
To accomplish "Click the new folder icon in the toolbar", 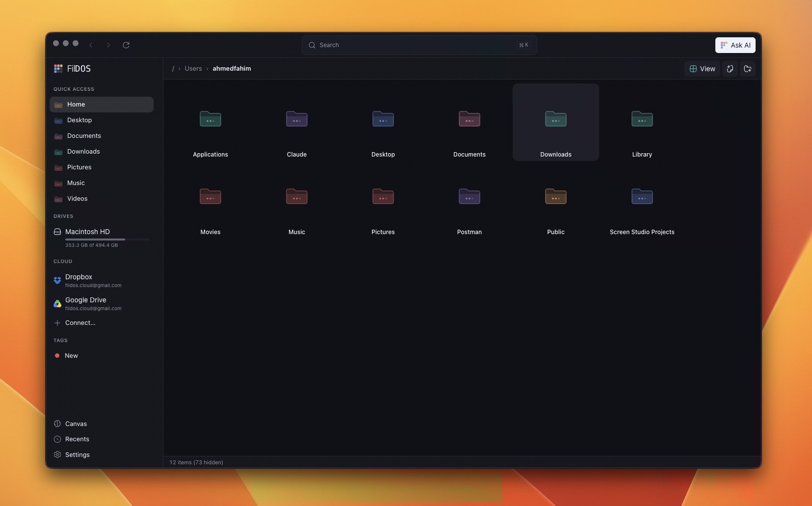I will pyautogui.click(x=748, y=69).
